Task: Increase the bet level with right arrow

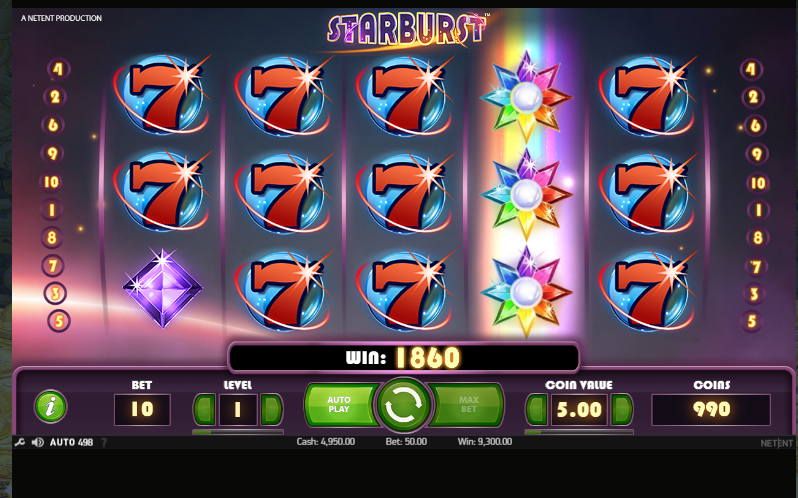Action: pos(271,409)
